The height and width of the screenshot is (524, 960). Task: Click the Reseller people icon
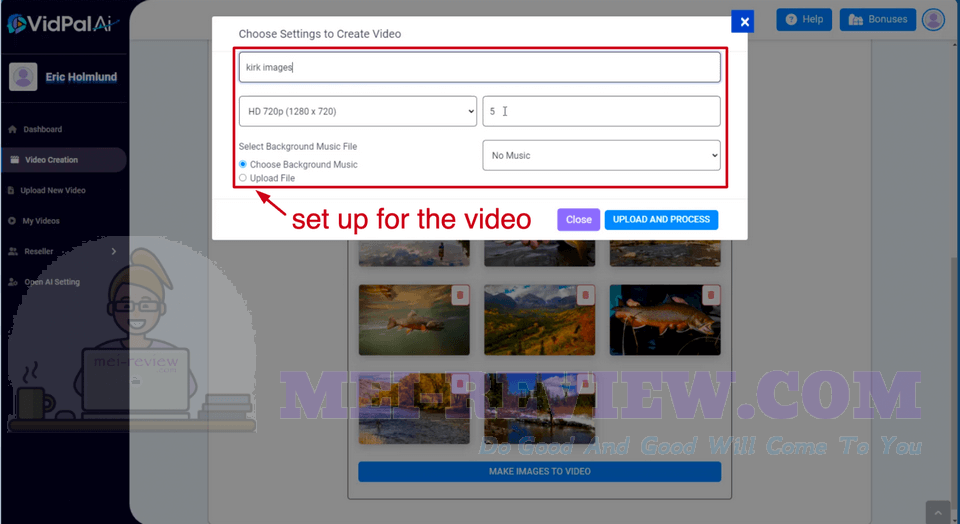pos(13,252)
